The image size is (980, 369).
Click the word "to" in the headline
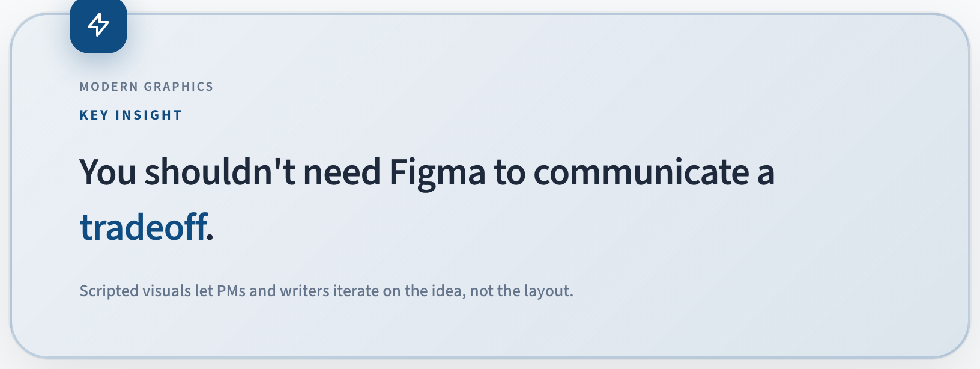tap(509, 172)
